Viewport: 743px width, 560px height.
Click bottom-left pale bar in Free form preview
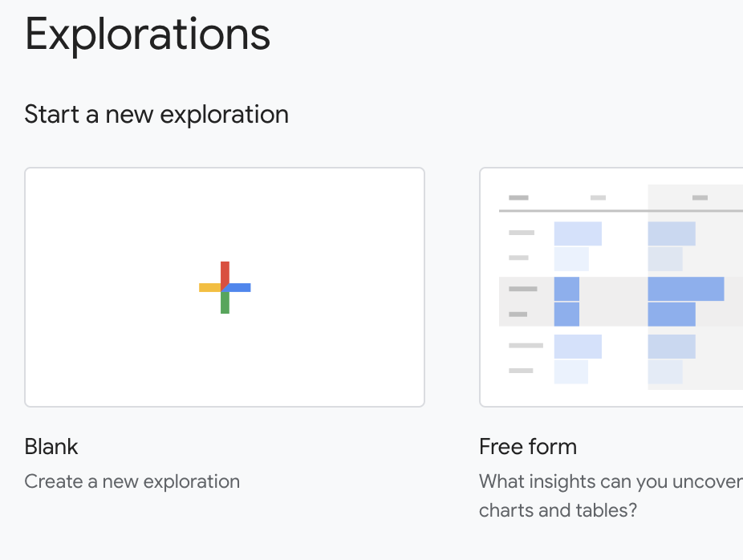[x=570, y=371]
